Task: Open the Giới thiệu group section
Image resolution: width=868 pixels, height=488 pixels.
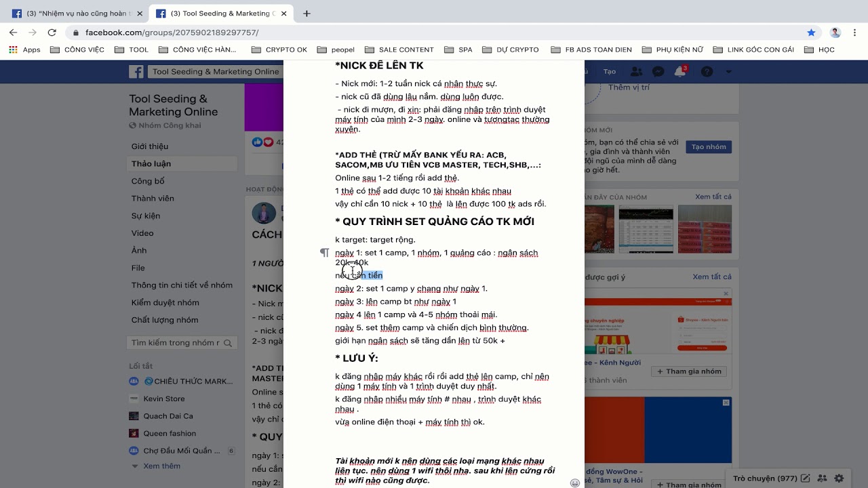Action: tap(150, 146)
